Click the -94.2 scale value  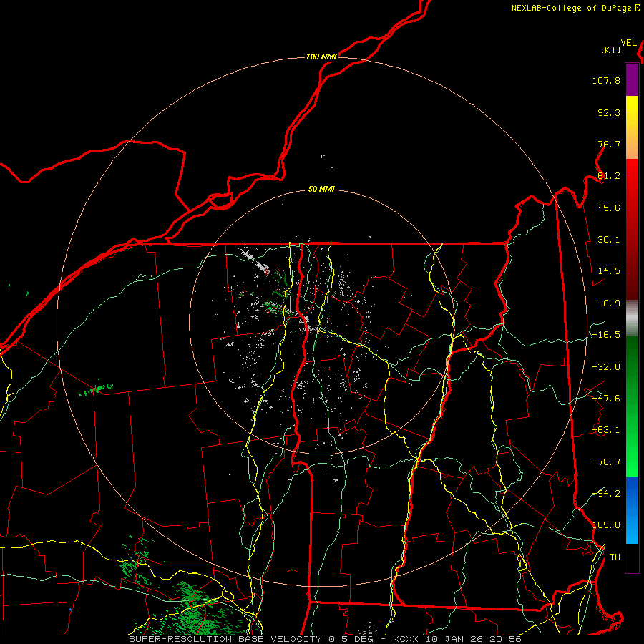click(606, 493)
